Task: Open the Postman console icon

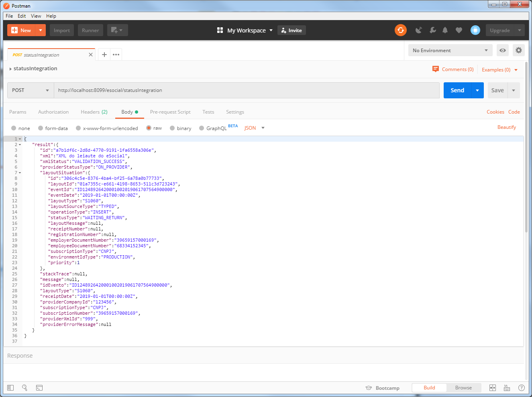Action: click(x=39, y=388)
